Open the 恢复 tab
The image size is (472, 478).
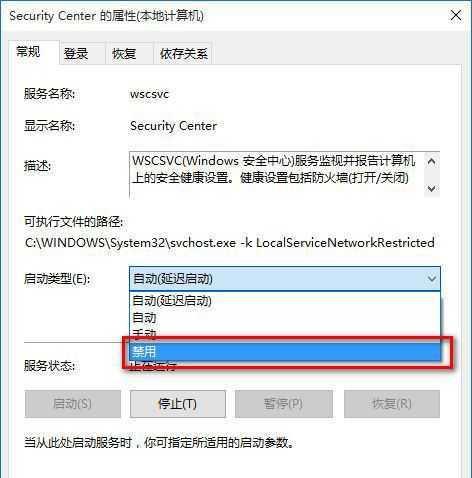(124, 54)
